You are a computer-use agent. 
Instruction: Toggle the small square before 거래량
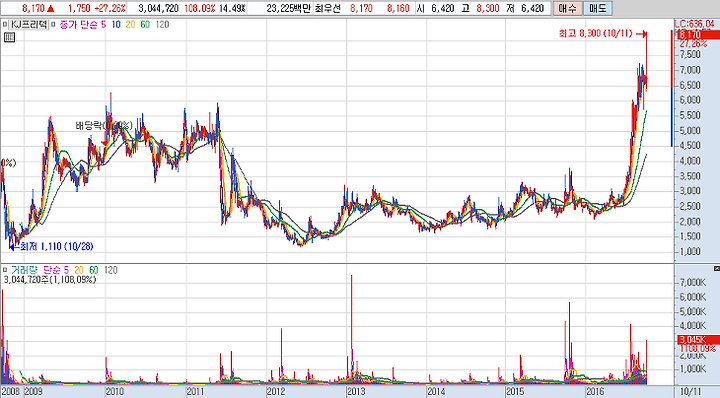coord(4,270)
